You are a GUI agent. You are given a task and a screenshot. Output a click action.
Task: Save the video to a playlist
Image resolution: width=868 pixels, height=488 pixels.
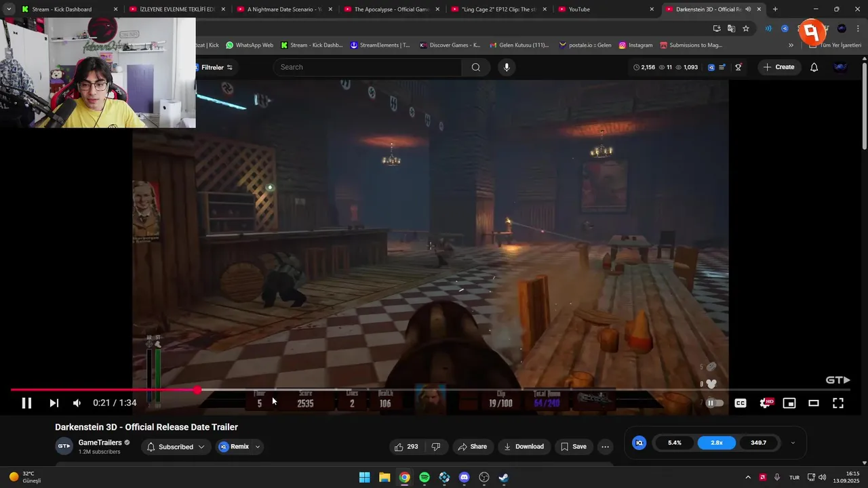pos(574,447)
